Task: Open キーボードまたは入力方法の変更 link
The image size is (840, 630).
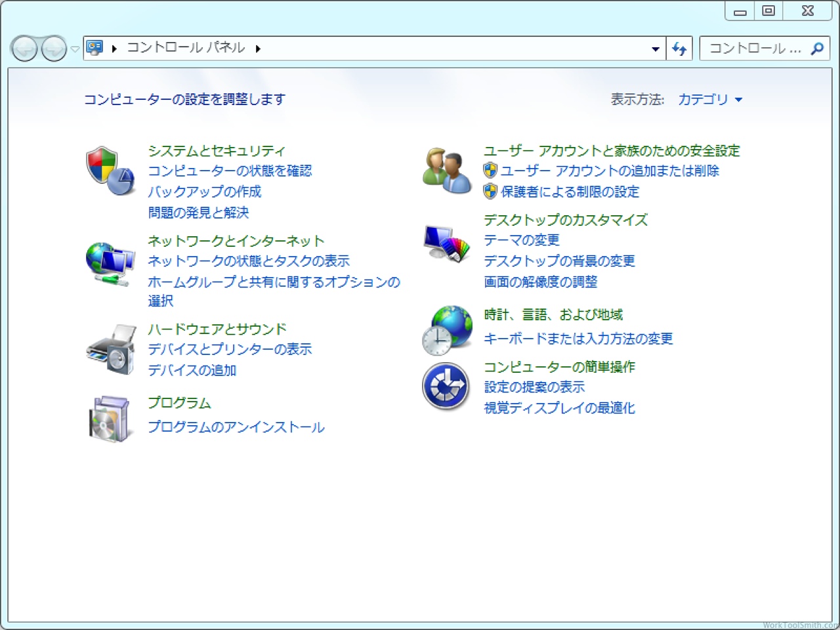Action: [578, 339]
